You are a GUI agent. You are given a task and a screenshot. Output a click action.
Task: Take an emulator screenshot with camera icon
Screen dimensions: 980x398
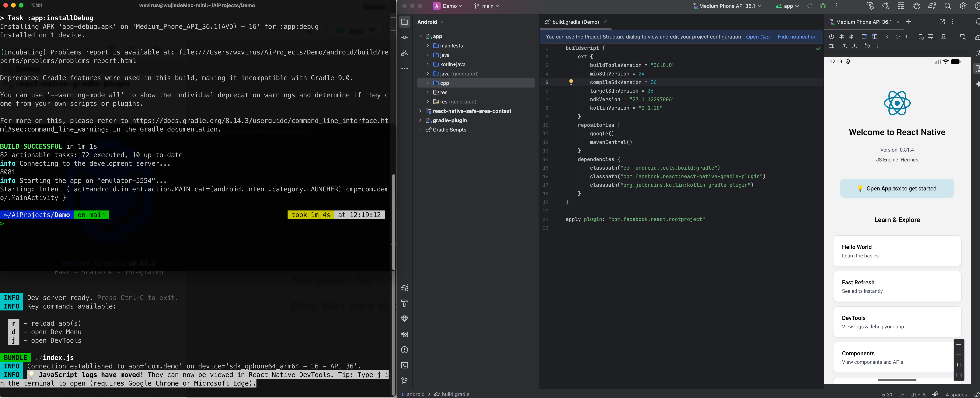943,37
